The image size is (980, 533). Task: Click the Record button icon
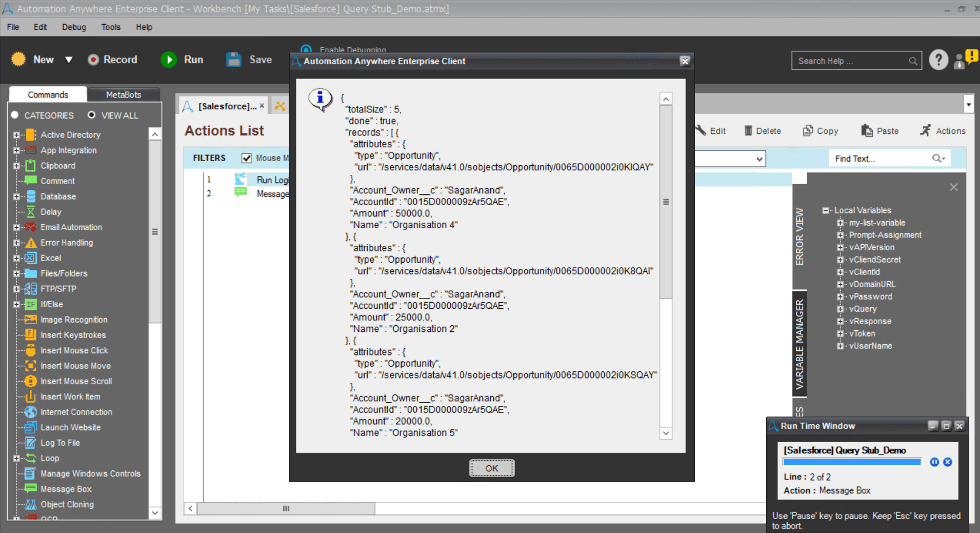93,60
